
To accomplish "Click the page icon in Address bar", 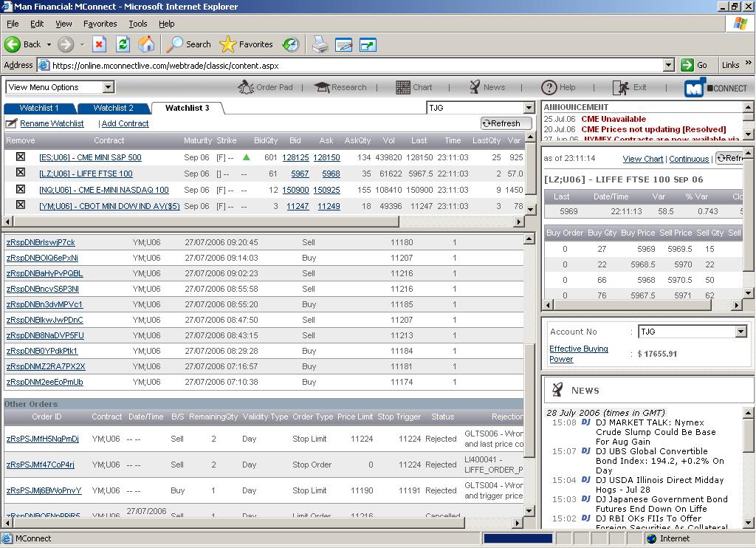I will pyautogui.click(x=44, y=65).
